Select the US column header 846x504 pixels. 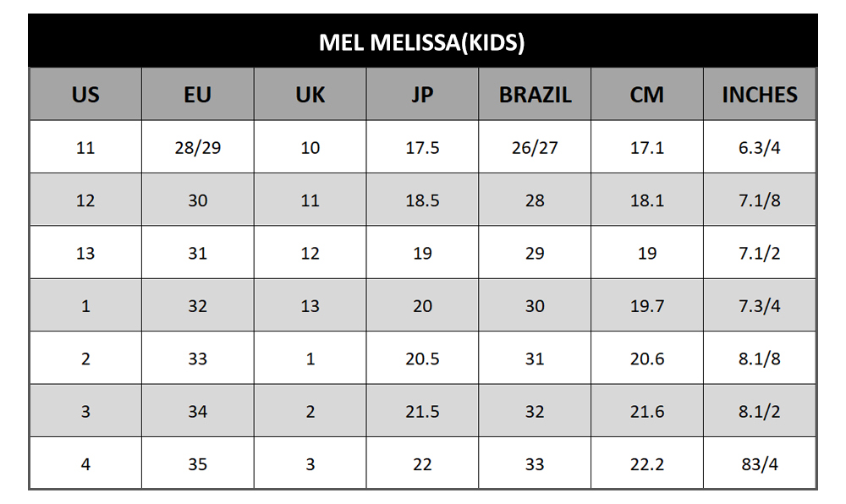point(85,95)
